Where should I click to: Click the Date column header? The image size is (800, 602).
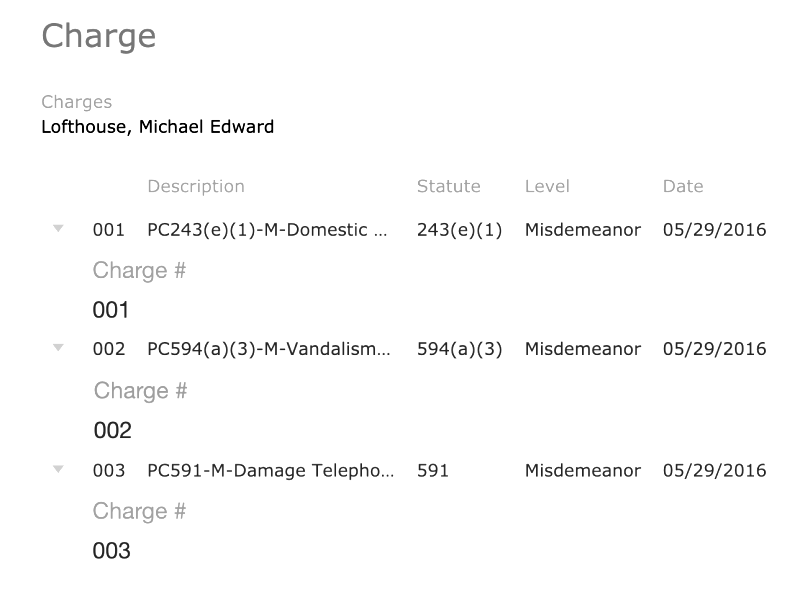tap(683, 186)
